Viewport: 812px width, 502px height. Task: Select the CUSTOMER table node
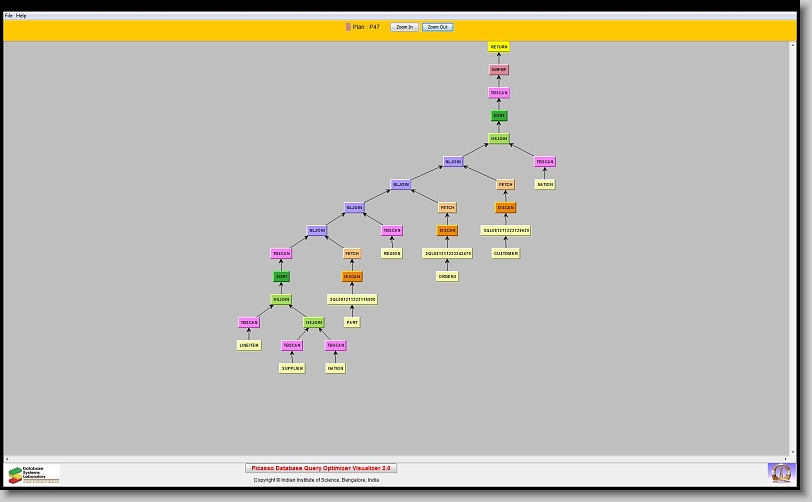(x=506, y=253)
